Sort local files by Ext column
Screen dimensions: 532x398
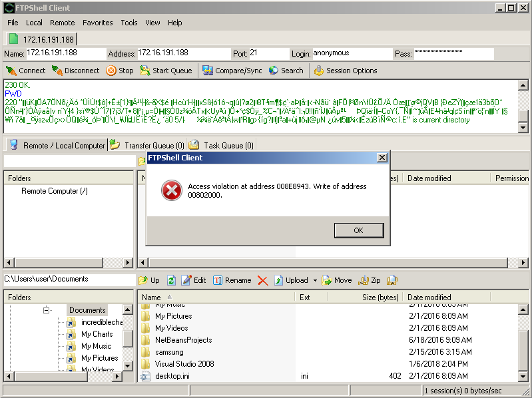[x=311, y=298]
